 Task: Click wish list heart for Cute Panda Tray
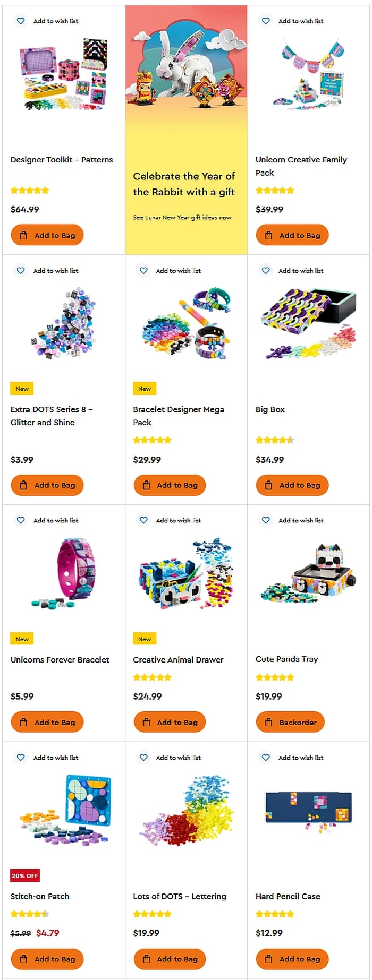click(266, 520)
